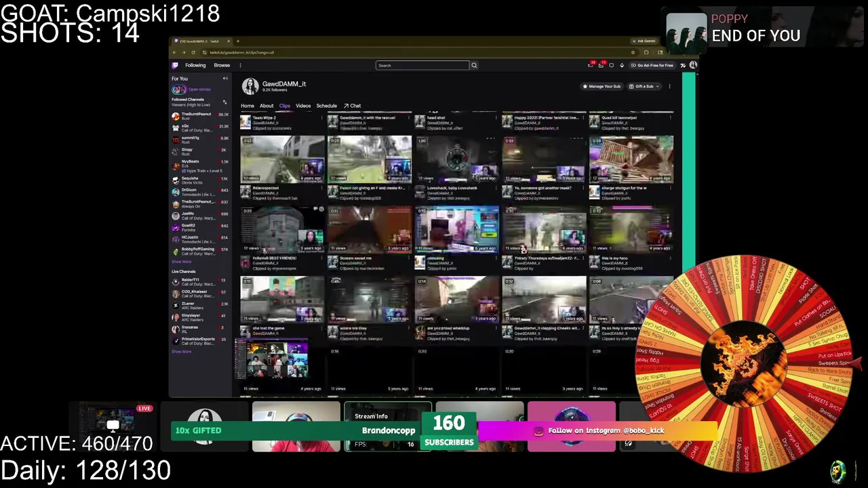Open a new browser tab
This screenshot has height=488, width=868.
(x=237, y=41)
